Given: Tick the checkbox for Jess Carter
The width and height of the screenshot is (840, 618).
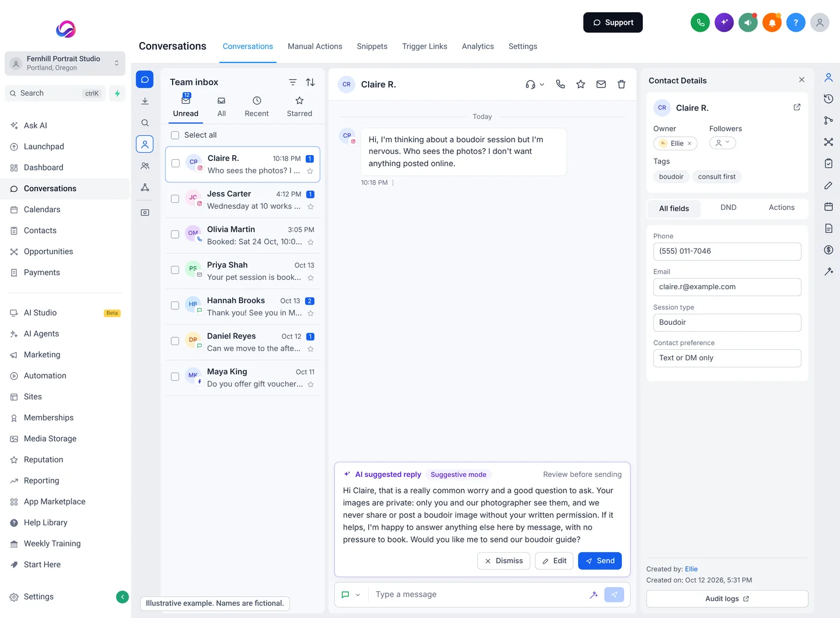Looking at the screenshot, I should point(175,199).
